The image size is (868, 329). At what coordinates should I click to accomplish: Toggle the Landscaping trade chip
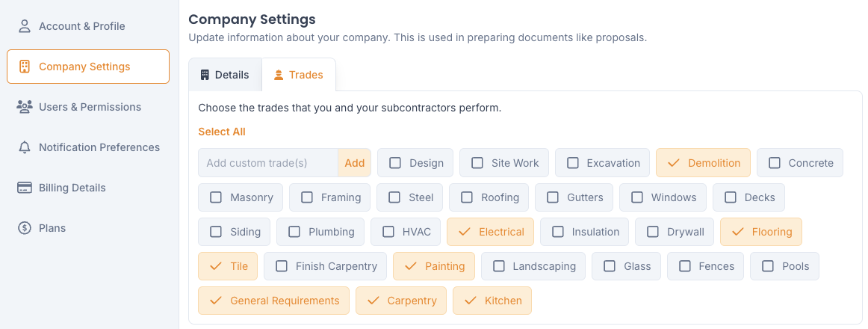[533, 266]
